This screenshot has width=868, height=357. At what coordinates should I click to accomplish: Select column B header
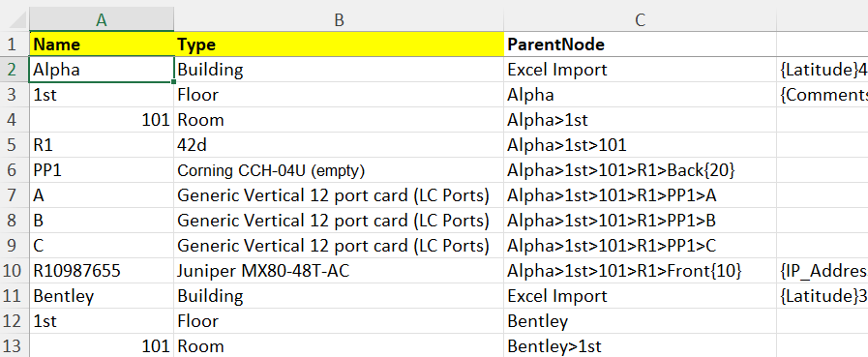click(339, 19)
